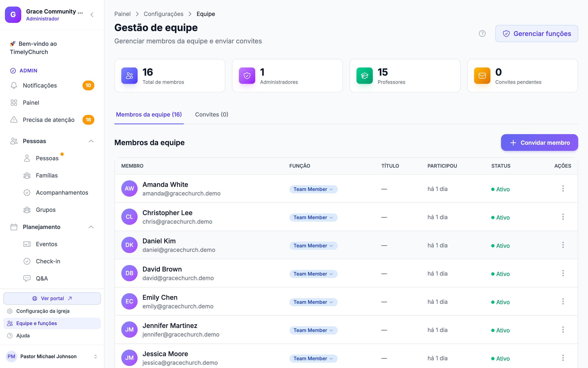Change role dropdown for Emily Chen
588x368 pixels.
(x=313, y=302)
